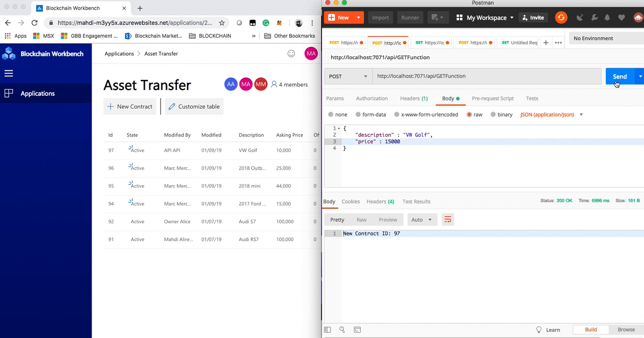Screen dimensions: 644x338
Task: Open the Headers (1) request tab
Action: coord(414,99)
